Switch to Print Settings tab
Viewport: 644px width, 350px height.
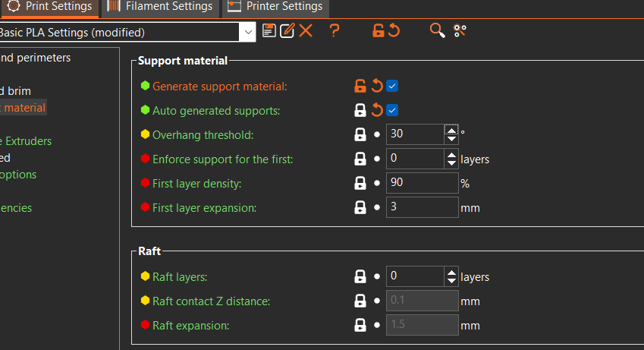[x=50, y=8]
